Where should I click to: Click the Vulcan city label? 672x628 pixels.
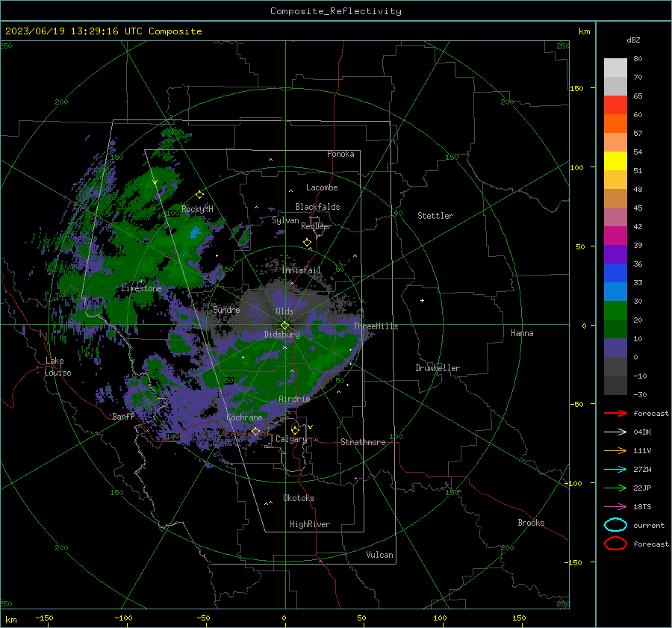(380, 555)
